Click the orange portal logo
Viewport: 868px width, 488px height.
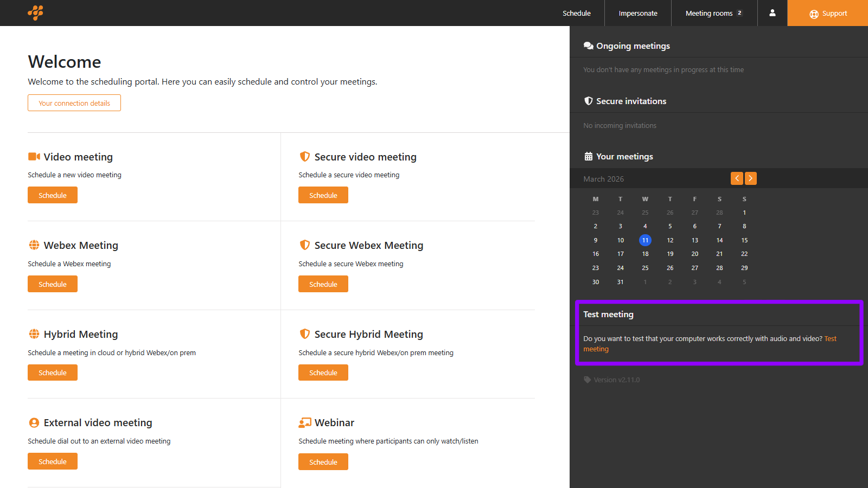[35, 12]
